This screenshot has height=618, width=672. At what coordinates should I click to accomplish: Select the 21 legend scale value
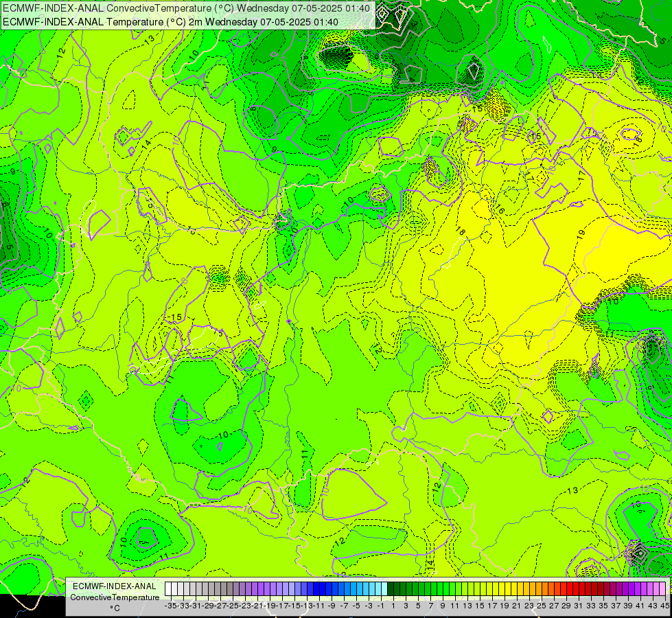(517, 606)
